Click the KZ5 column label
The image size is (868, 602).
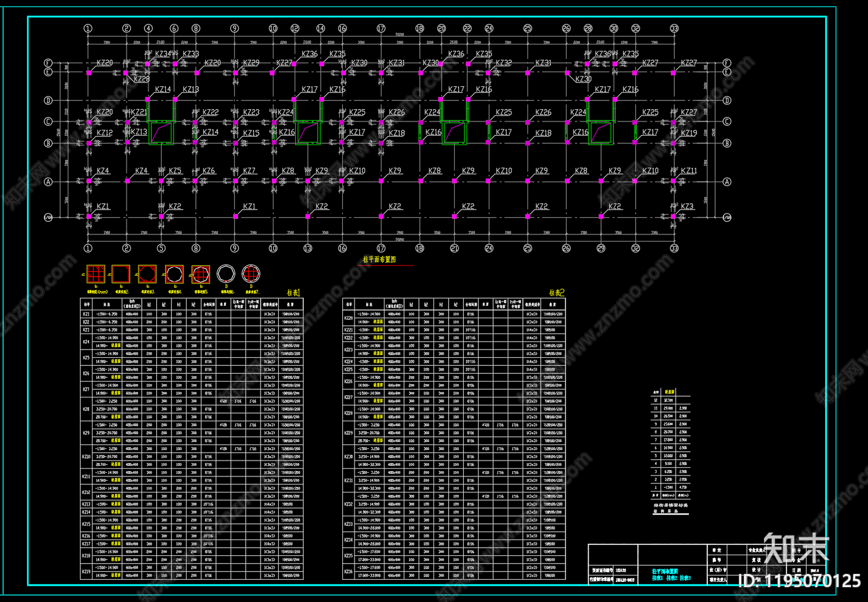[x=175, y=171]
